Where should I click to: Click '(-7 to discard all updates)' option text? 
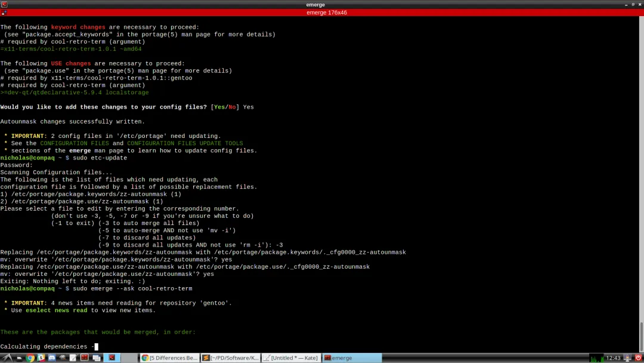pos(147,238)
